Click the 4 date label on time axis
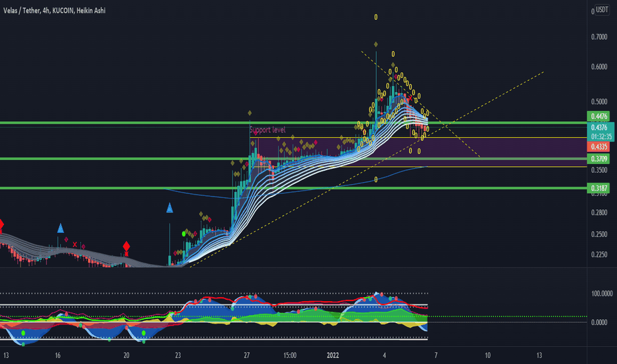This screenshot has width=617, height=364. (x=385, y=355)
